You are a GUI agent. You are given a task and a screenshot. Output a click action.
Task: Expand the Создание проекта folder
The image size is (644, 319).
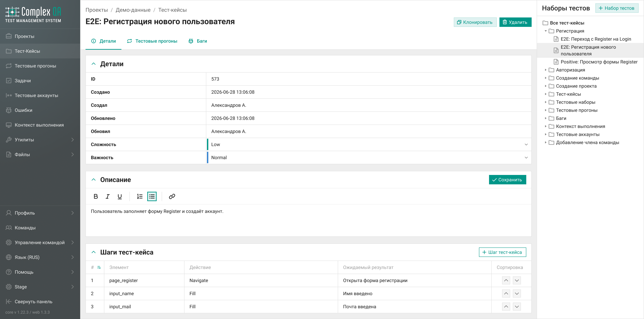click(546, 86)
